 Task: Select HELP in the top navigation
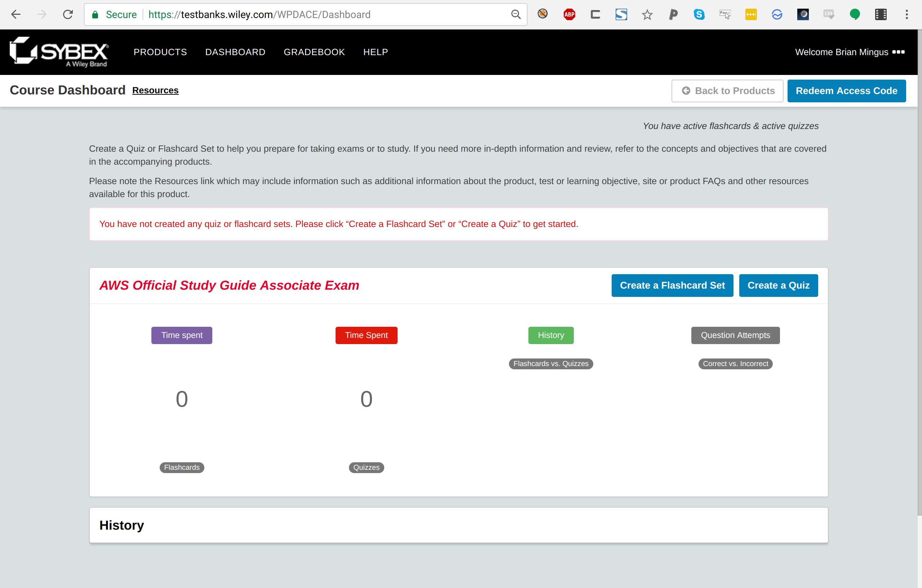[375, 52]
